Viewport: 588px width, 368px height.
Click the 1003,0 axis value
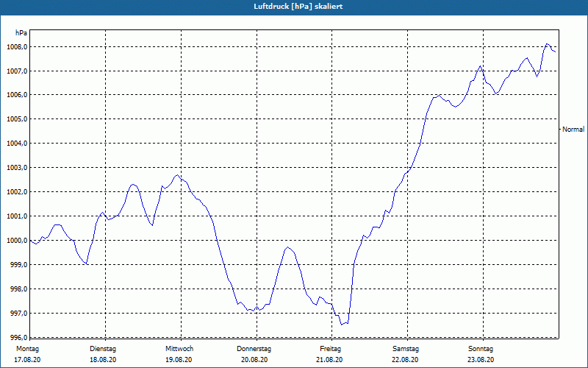click(x=17, y=168)
